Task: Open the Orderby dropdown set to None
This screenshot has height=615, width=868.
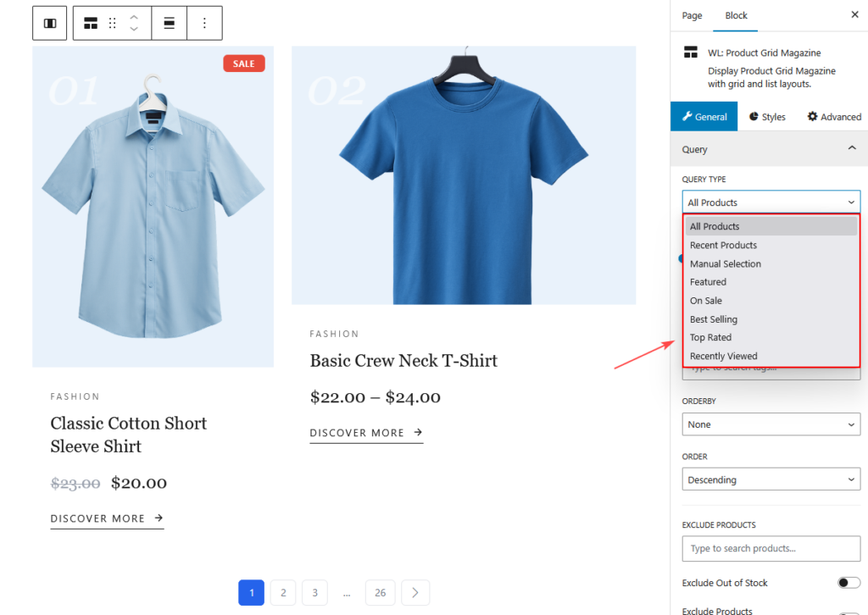Action: [770, 424]
